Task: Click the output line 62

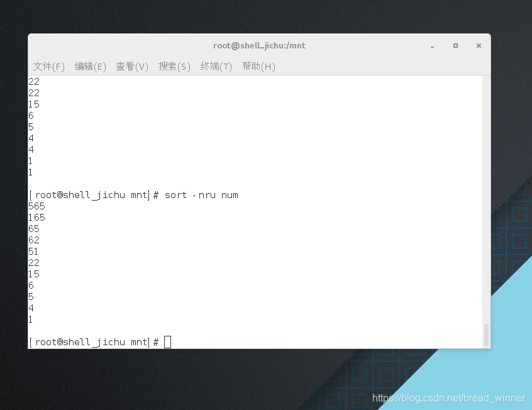Action: (x=34, y=240)
